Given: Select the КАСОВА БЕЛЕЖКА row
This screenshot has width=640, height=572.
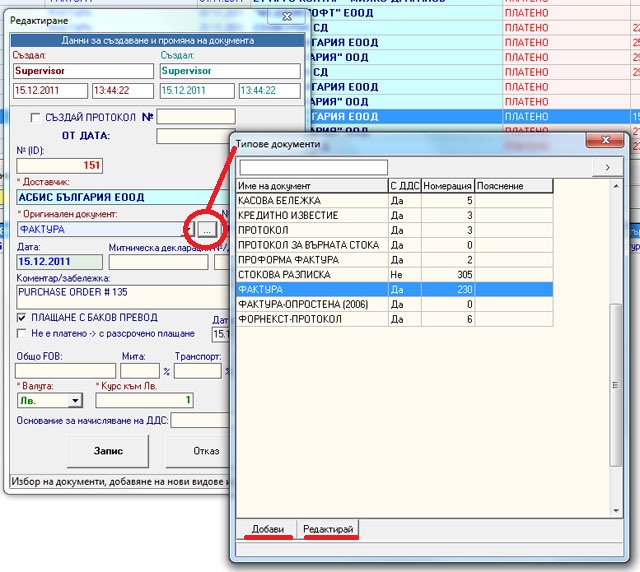Looking at the screenshot, I should (395, 200).
